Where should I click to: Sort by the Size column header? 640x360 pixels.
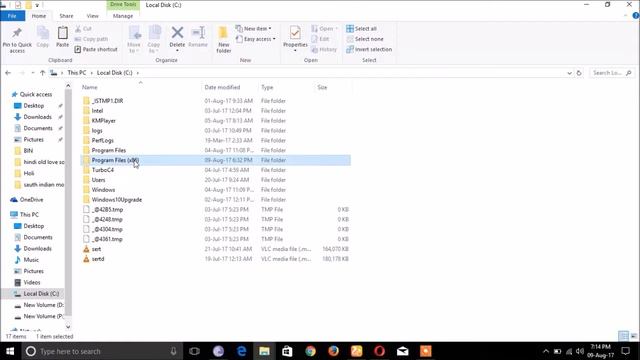tap(322, 87)
